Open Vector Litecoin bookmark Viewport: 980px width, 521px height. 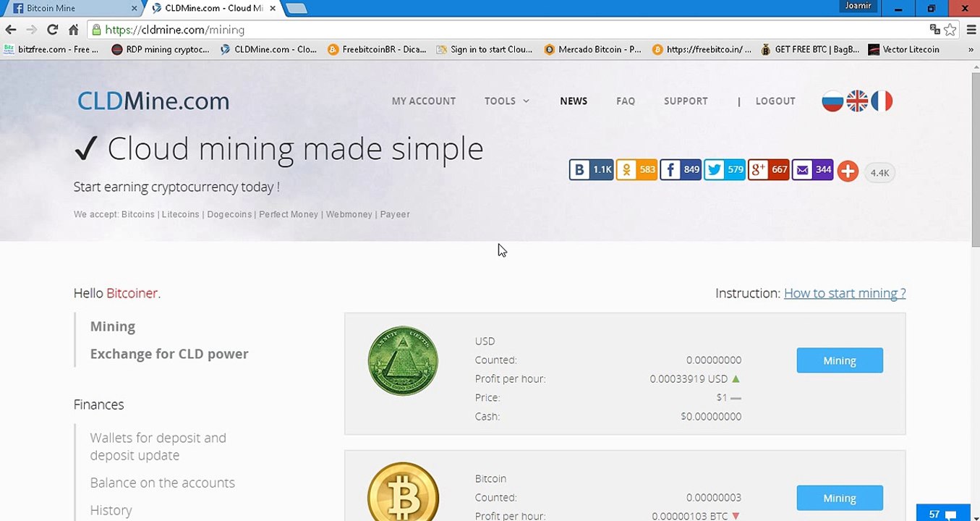tap(904, 50)
